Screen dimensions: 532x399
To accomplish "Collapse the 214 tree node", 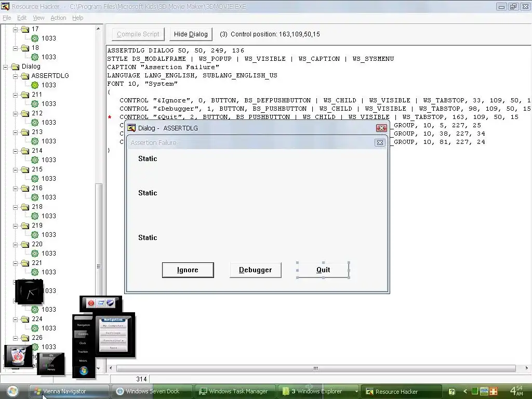I will pyautogui.click(x=15, y=151).
